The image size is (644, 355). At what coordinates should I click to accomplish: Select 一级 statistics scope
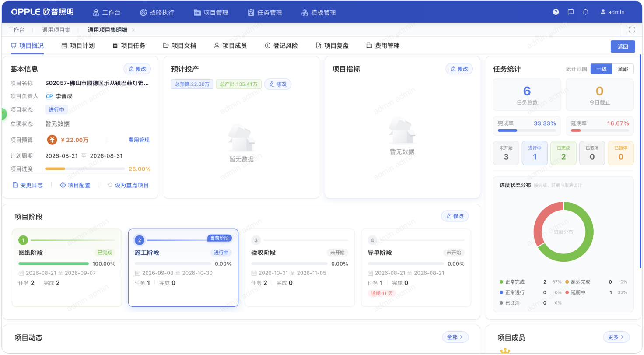click(x=601, y=69)
